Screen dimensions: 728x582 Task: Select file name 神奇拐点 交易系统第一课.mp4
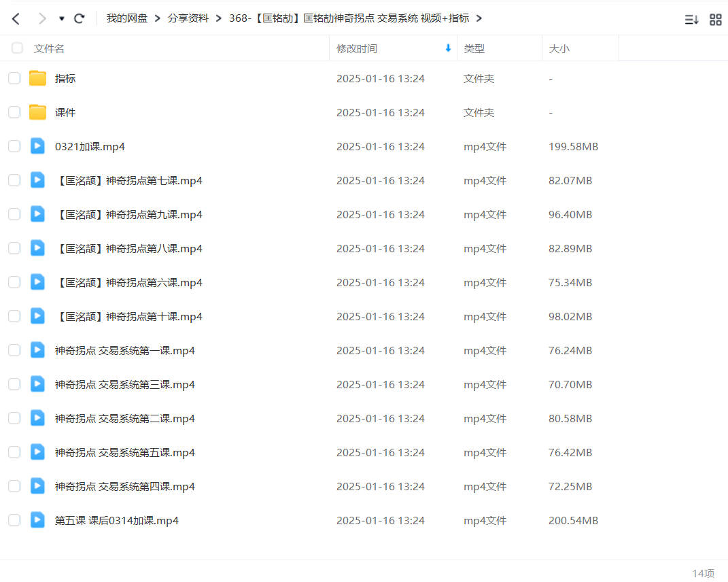(125, 351)
